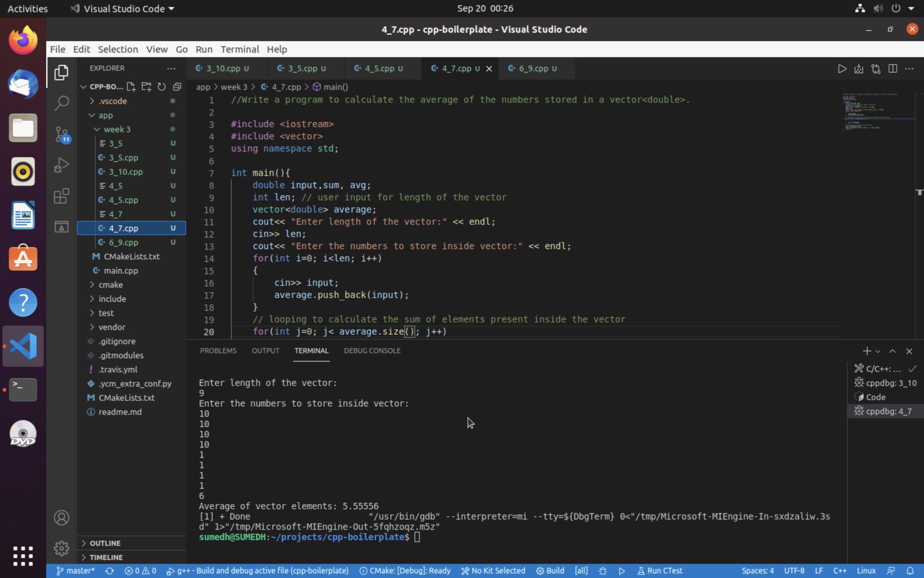Click the feedback icon in status bar
This screenshot has height=578, width=924.
(x=891, y=571)
